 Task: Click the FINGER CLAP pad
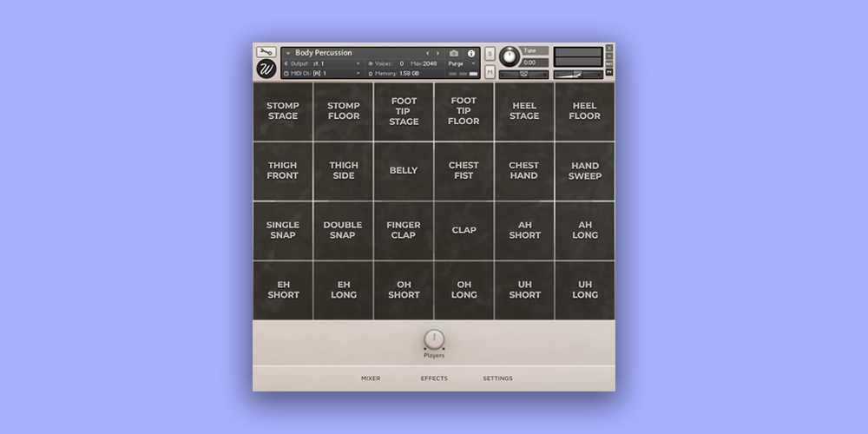point(404,230)
